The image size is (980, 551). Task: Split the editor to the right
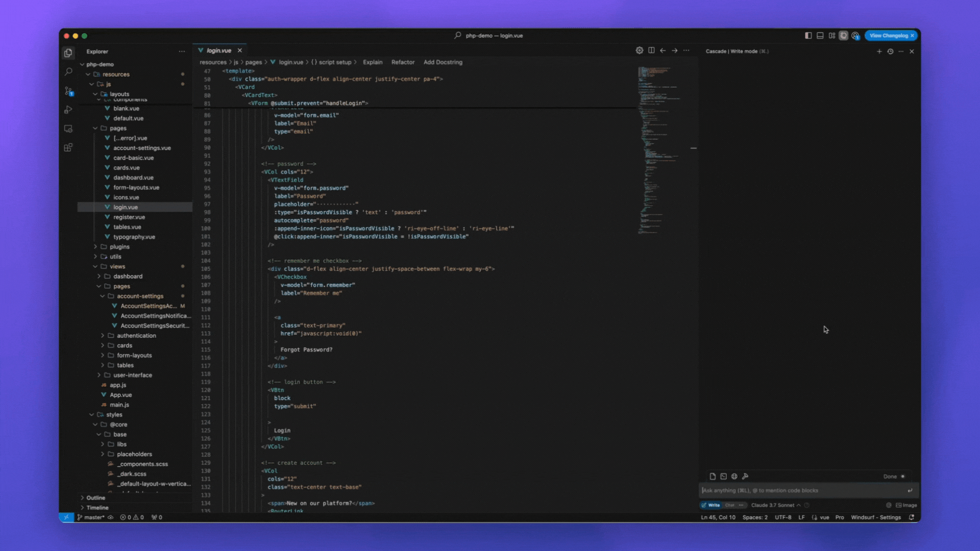[x=651, y=51]
